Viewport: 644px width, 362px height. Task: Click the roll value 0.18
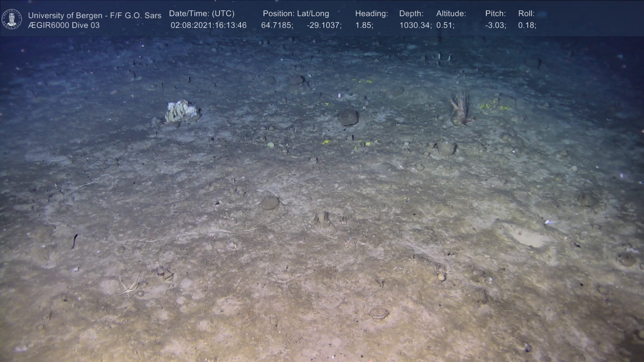(x=527, y=25)
